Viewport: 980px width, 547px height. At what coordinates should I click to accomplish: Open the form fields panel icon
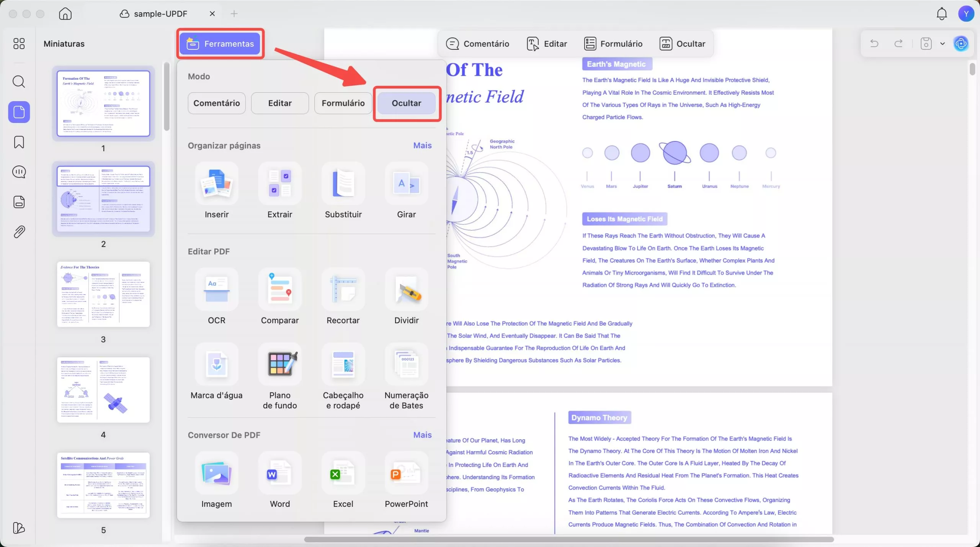(19, 202)
